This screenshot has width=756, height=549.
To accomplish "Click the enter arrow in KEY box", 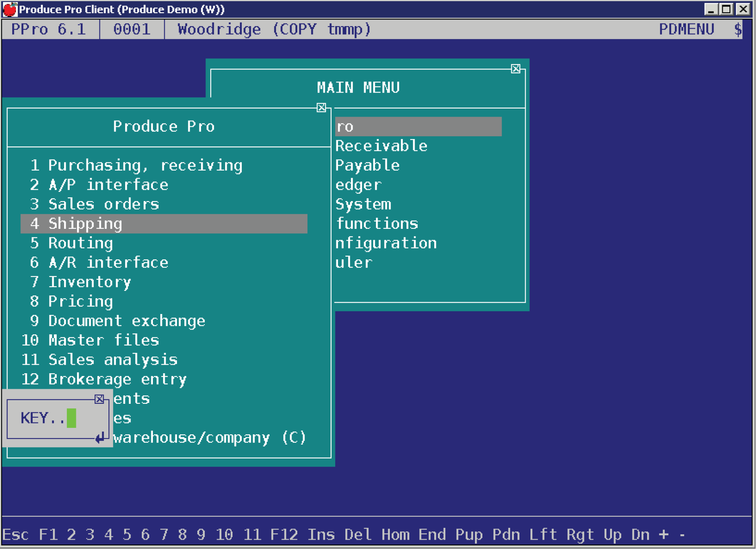I will pyautogui.click(x=100, y=438).
